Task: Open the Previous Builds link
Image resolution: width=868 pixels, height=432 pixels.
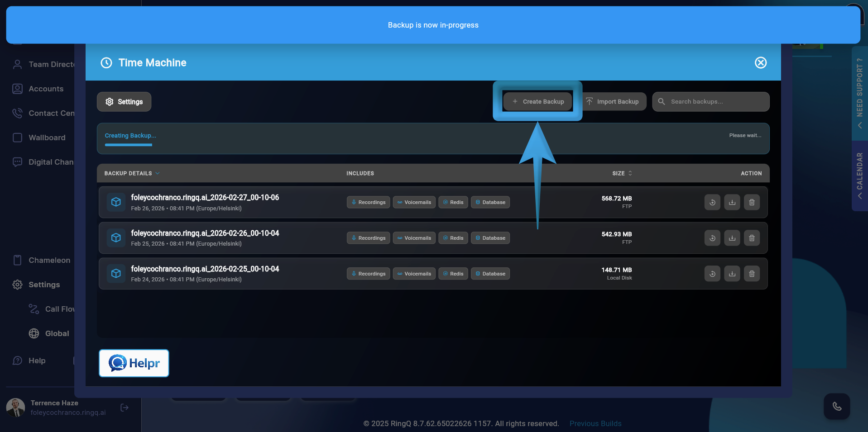Action: coord(595,423)
